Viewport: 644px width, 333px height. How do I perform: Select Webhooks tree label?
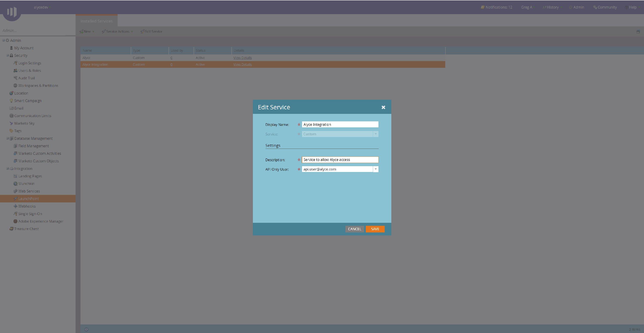pos(27,206)
